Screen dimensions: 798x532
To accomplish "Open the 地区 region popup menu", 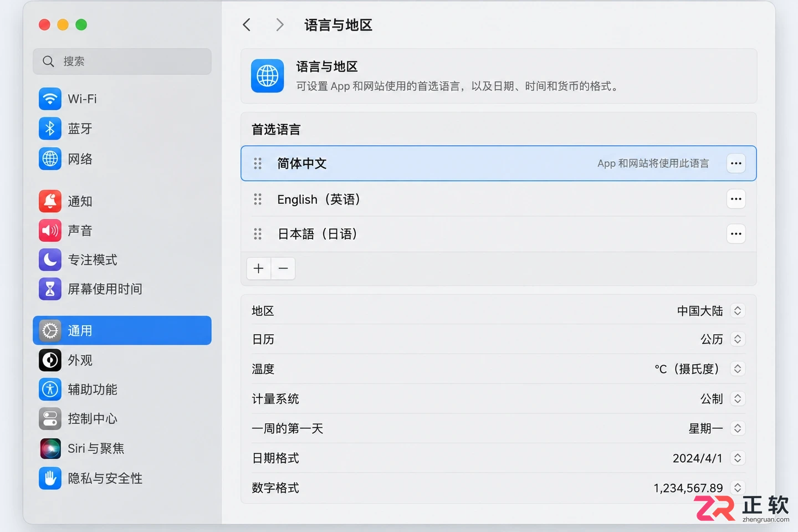I will [737, 311].
